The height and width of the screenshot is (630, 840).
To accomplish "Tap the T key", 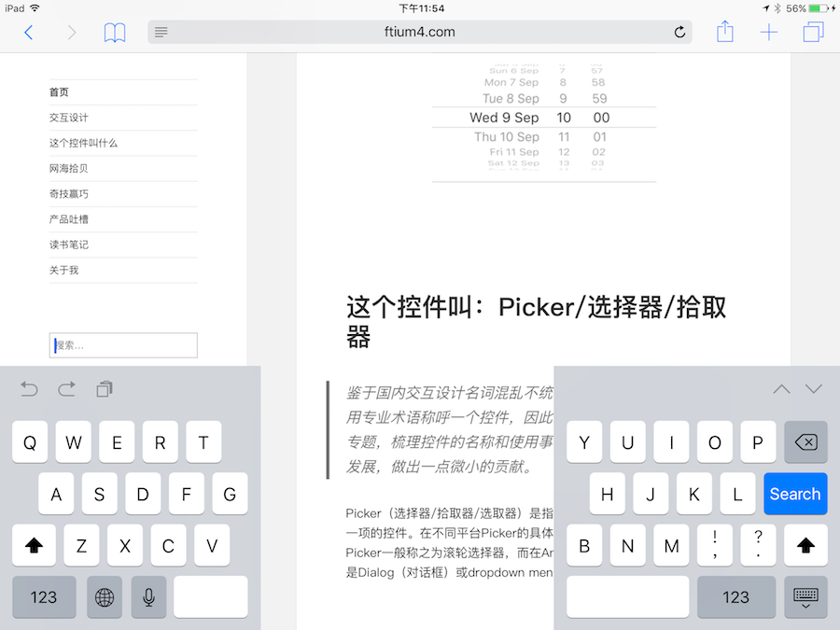I will pos(203,442).
